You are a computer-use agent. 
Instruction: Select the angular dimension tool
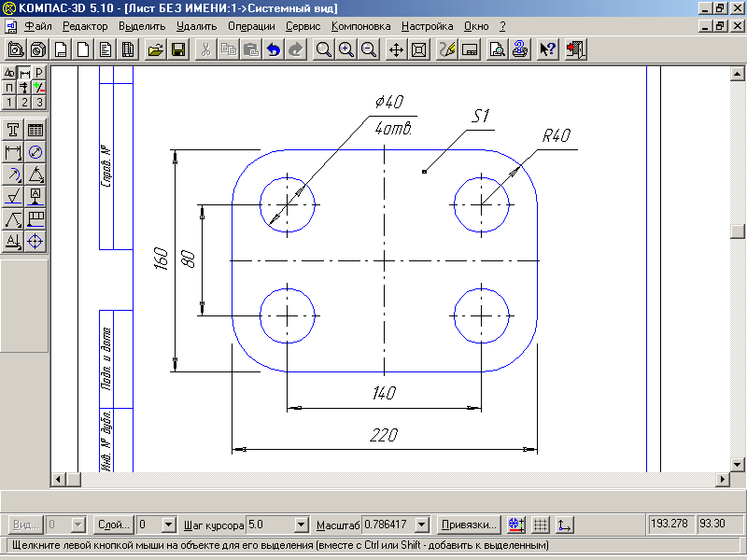tap(35, 175)
